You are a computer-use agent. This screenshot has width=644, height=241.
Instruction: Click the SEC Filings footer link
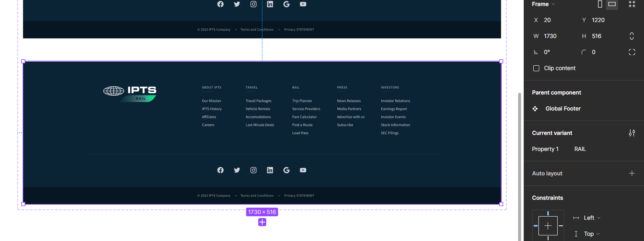tap(390, 133)
